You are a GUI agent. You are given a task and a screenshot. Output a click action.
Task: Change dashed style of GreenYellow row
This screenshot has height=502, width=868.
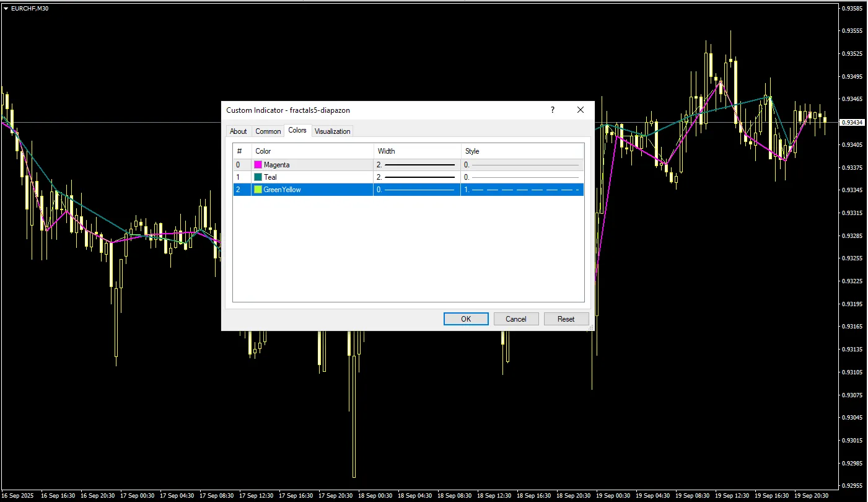(x=522, y=190)
